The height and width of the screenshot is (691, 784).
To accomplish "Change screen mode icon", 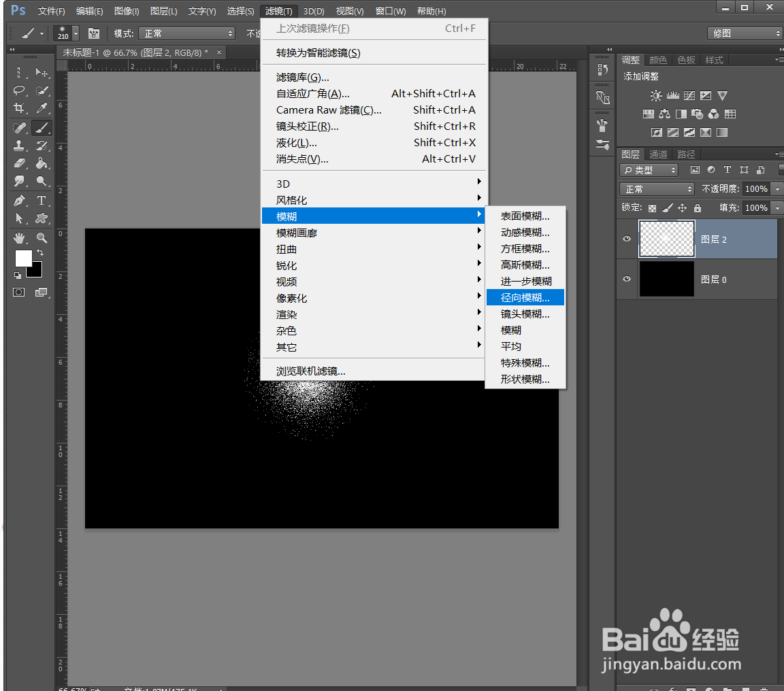I will point(41,292).
